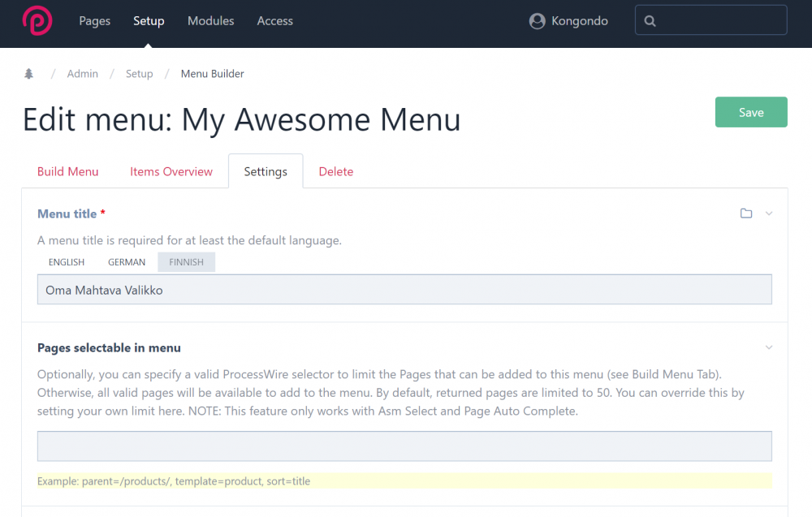The image size is (812, 517).
Task: Collapse the Menu title field chevron
Action: click(x=769, y=213)
